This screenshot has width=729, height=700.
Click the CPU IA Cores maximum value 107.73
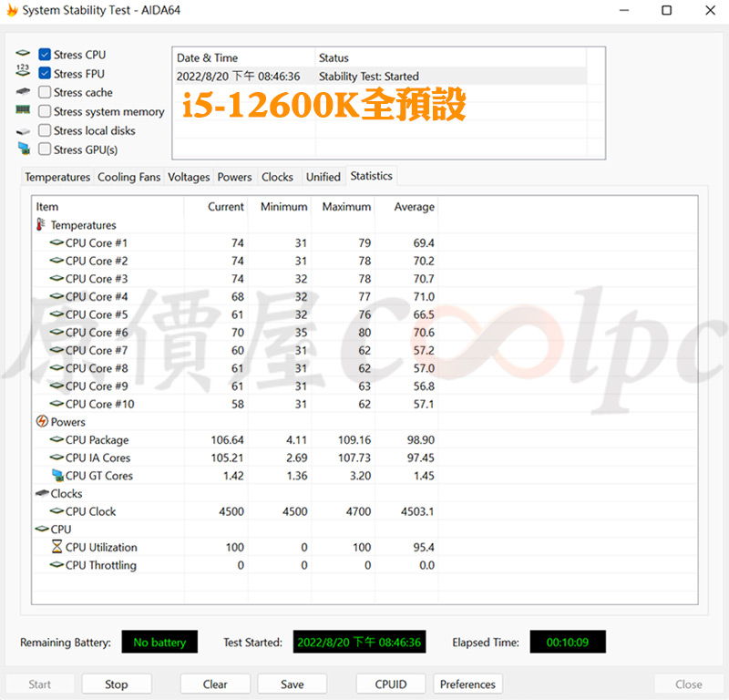[354, 458]
